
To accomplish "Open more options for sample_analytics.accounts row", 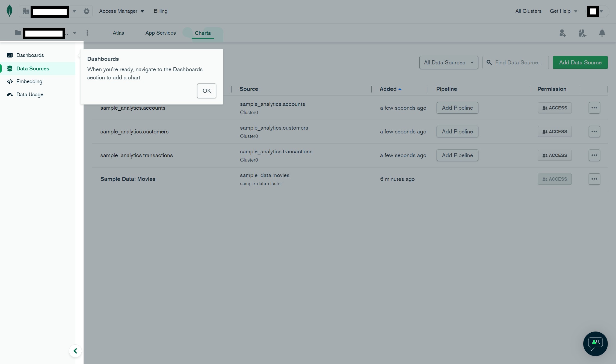I will click(594, 108).
